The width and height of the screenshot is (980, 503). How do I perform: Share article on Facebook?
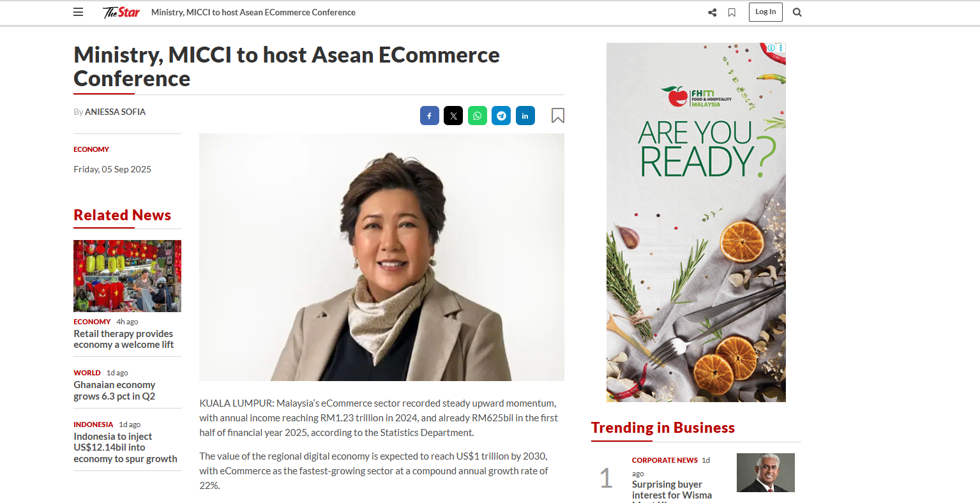pos(429,116)
